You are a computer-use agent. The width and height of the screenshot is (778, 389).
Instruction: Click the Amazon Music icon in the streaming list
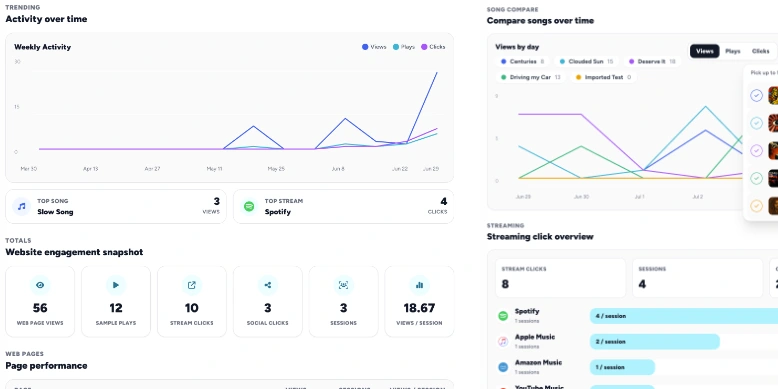[x=503, y=367]
